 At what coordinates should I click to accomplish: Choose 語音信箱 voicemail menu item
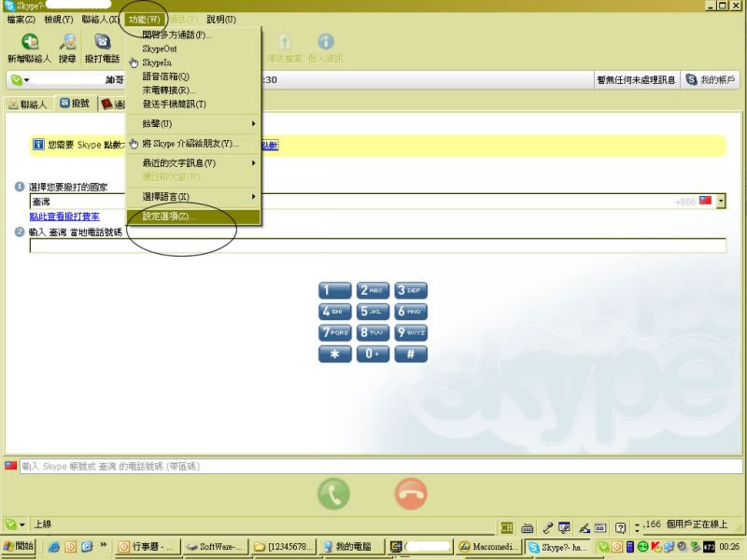coord(193,77)
